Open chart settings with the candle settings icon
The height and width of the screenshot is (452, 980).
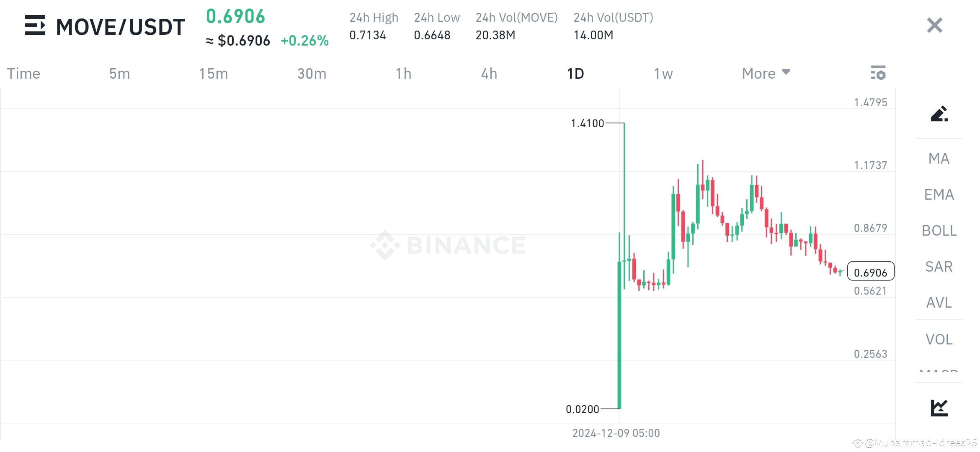878,73
